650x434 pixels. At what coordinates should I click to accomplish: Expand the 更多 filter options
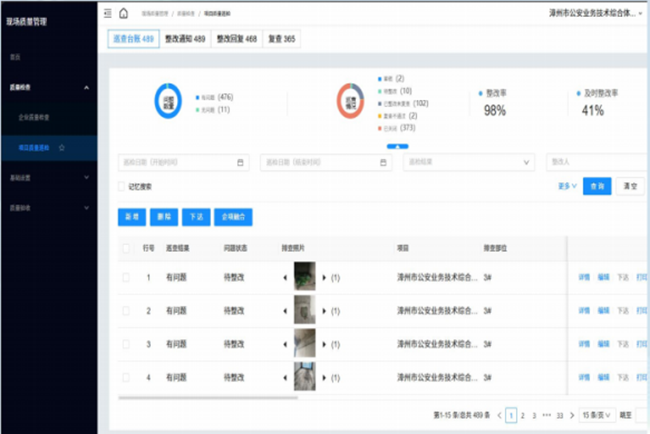pos(567,186)
